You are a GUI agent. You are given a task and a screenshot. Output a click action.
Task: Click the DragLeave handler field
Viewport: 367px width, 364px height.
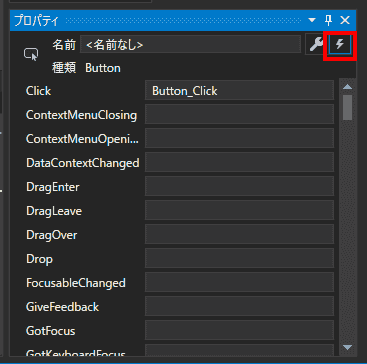pos(239,210)
